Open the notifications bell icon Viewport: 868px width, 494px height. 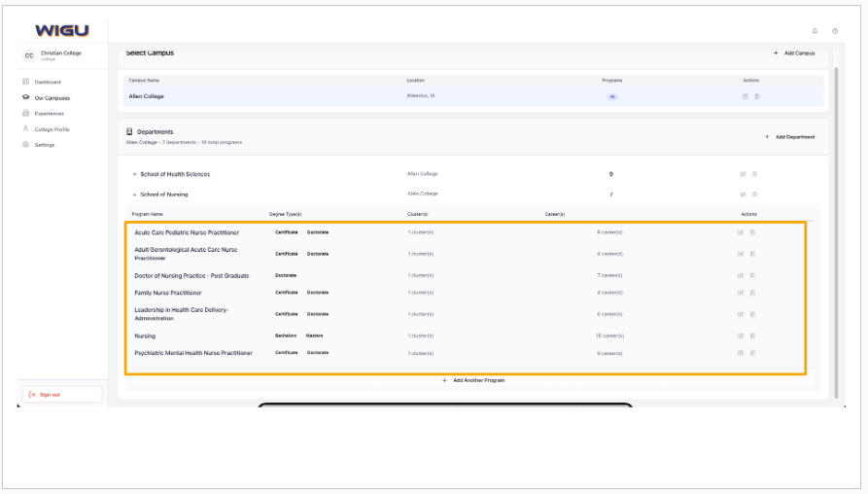pos(815,31)
